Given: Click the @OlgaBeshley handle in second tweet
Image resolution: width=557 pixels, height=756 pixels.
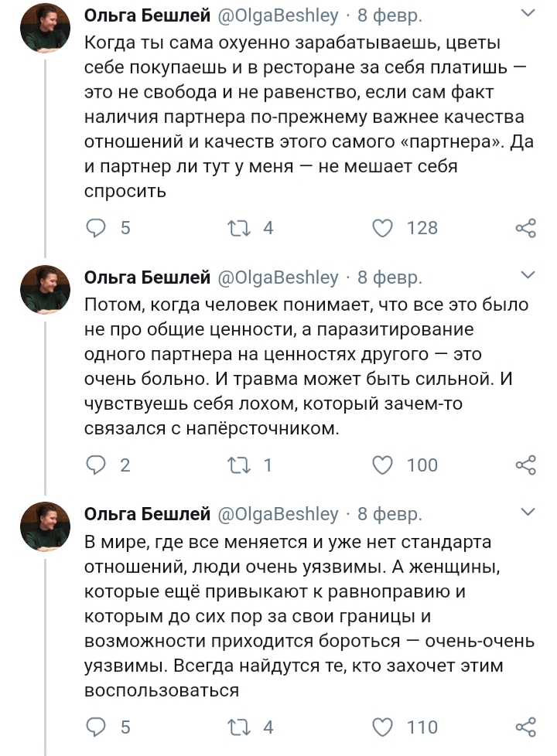Looking at the screenshot, I should tap(278, 278).
